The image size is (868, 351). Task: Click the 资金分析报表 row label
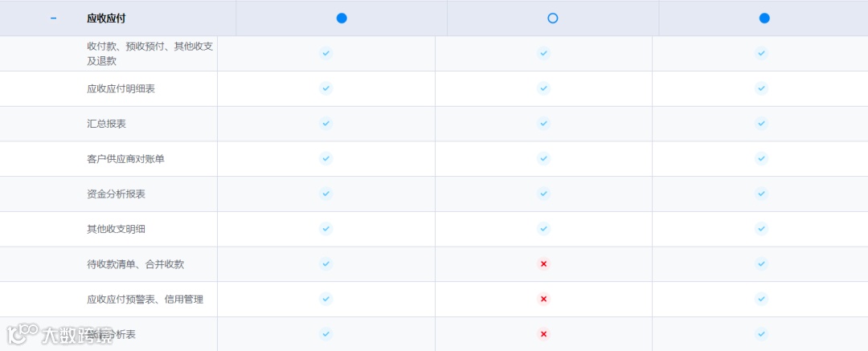pyautogui.click(x=117, y=194)
